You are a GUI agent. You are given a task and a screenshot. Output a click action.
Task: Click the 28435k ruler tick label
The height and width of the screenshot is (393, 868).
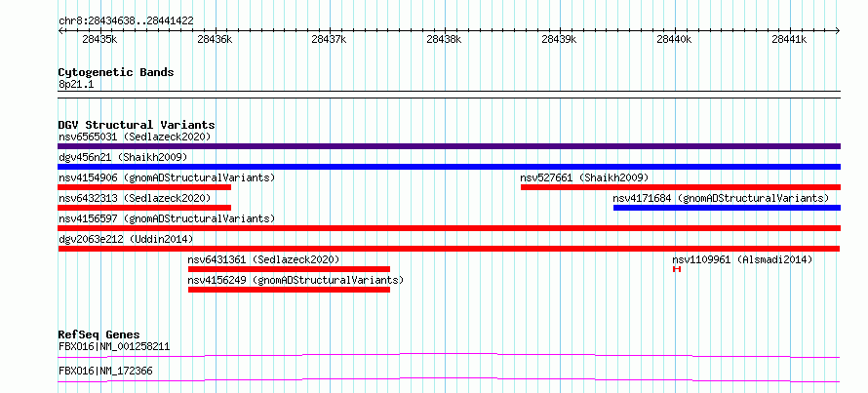tap(99, 39)
